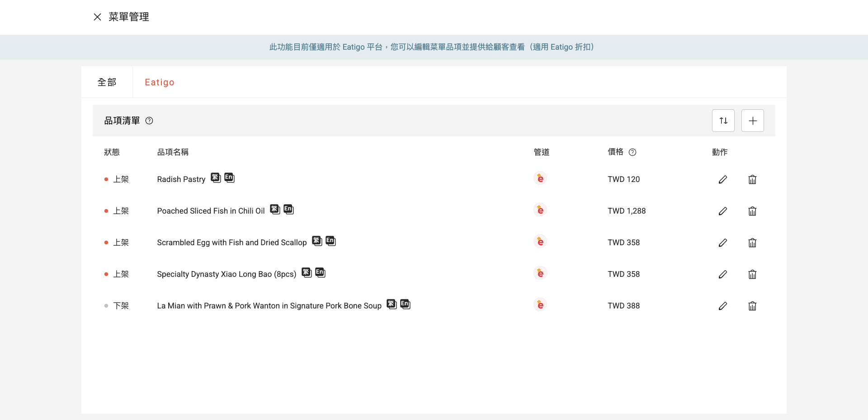Screen dimensions: 868x420
Task: Delete the Radish Pastry item
Action: click(x=752, y=179)
